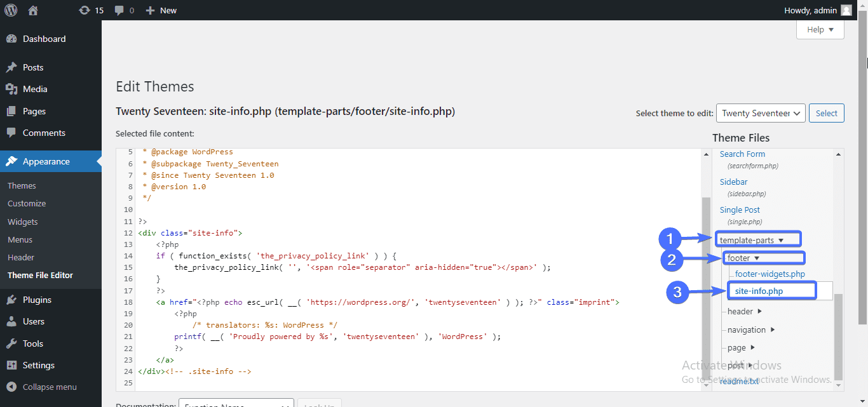Go to the Header submenu

click(x=21, y=257)
